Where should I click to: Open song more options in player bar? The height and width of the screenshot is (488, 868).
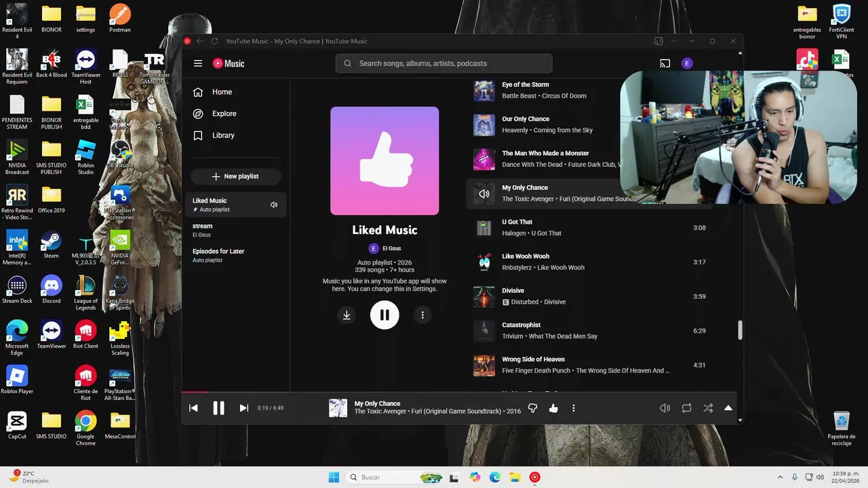(574, 408)
